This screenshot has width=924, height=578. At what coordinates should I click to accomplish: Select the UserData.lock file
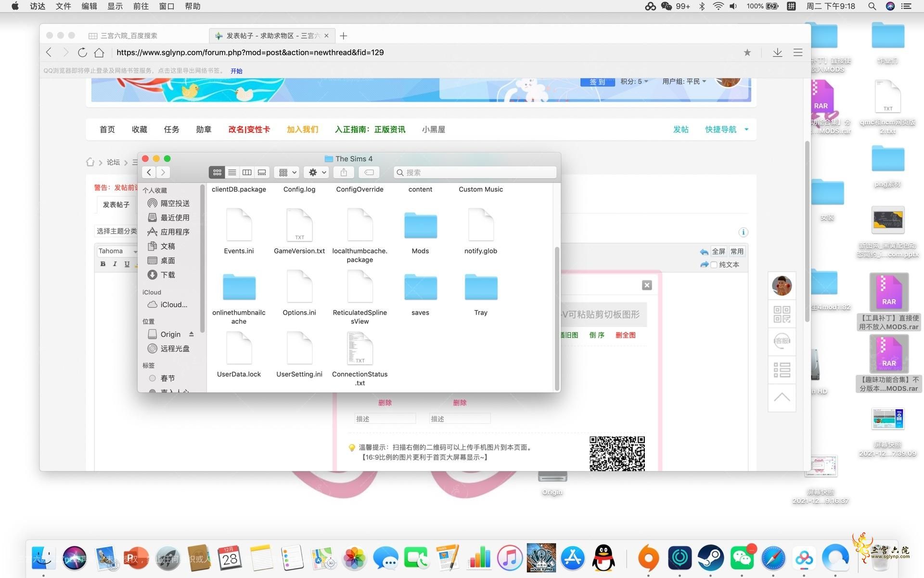(239, 348)
